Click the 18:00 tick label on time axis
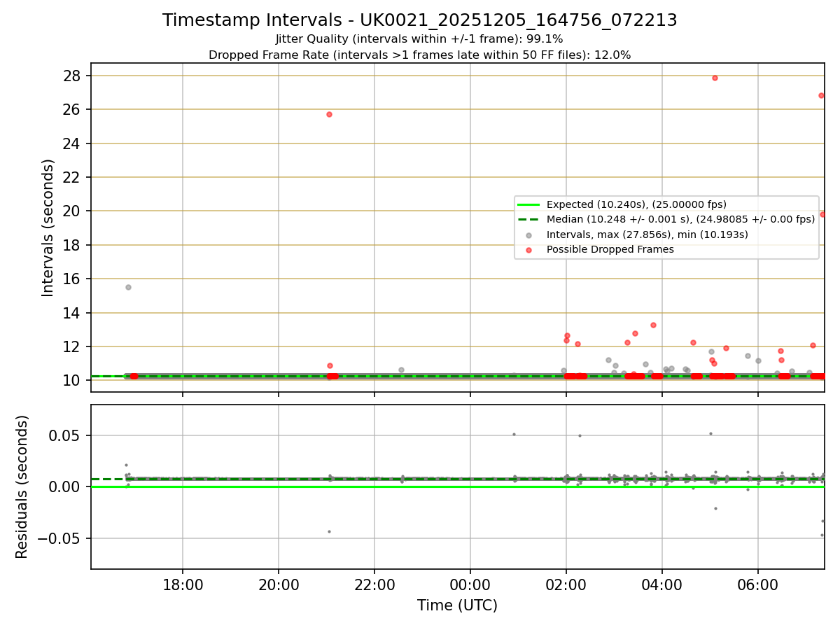The width and height of the screenshot is (840, 630). pos(183,584)
